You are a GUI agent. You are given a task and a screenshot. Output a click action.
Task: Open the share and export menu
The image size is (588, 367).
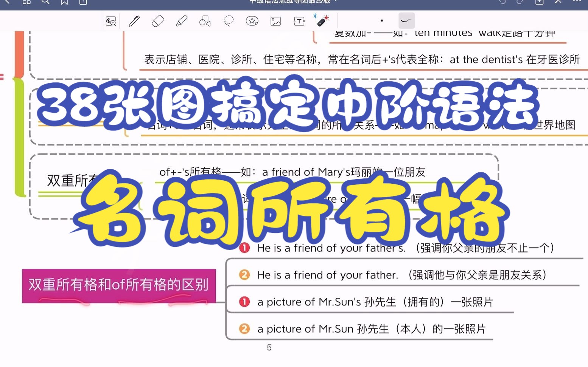[83, 2]
